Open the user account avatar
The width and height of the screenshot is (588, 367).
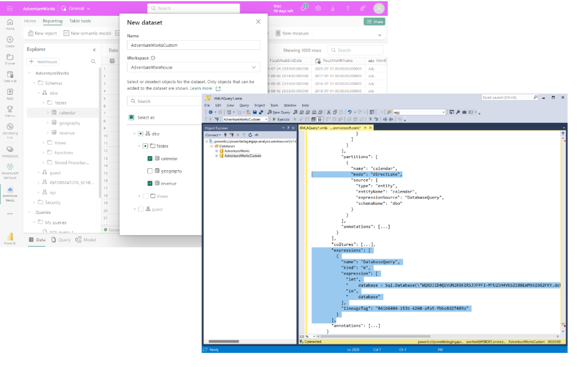pyautogui.click(x=379, y=9)
